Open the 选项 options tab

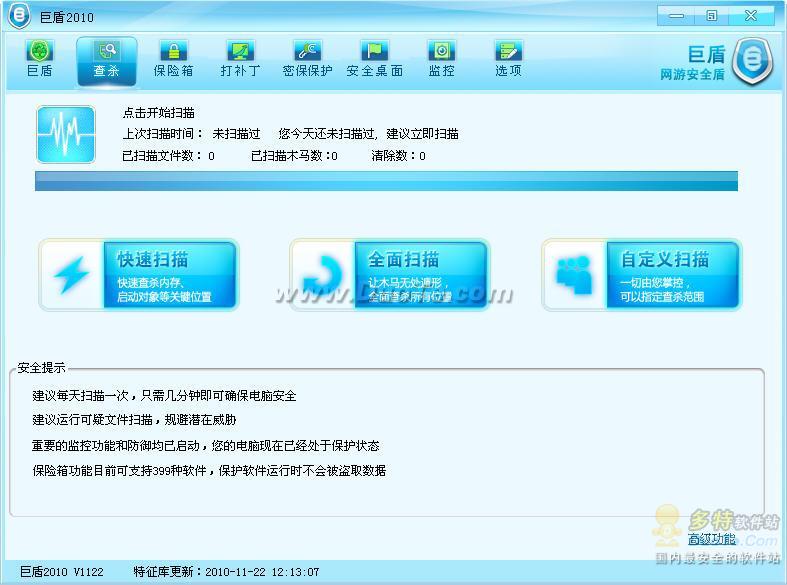[x=508, y=59]
